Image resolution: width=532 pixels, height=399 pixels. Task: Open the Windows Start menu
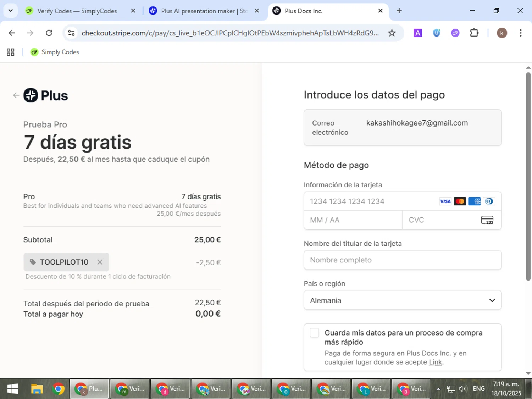pyautogui.click(x=12, y=389)
